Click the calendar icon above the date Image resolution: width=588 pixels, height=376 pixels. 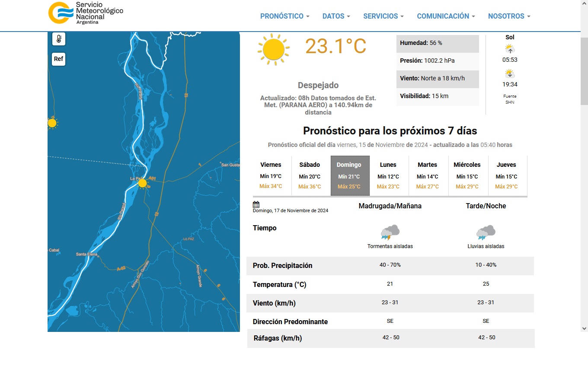click(256, 204)
